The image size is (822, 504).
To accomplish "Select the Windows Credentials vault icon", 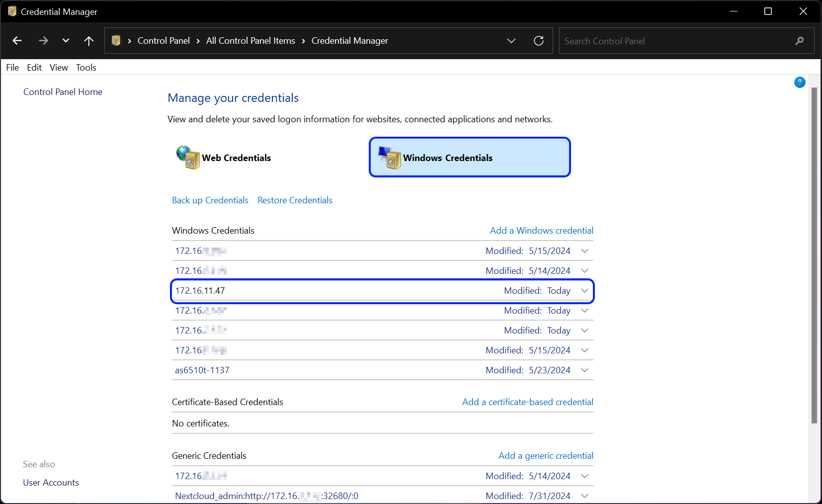I will [x=390, y=157].
